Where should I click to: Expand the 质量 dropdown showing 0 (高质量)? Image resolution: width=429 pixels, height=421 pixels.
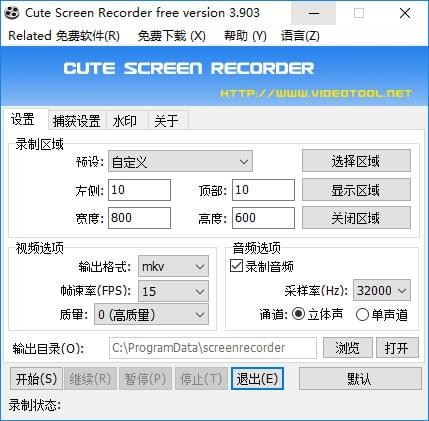point(152,314)
